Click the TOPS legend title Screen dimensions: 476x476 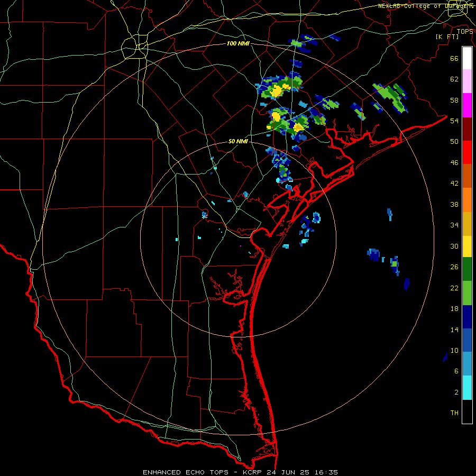pyautogui.click(x=465, y=31)
